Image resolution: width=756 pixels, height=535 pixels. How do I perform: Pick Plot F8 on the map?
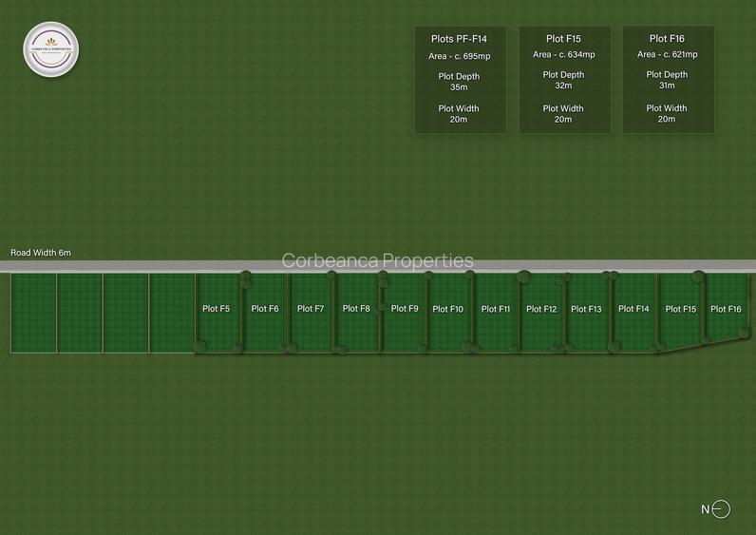[x=356, y=309]
